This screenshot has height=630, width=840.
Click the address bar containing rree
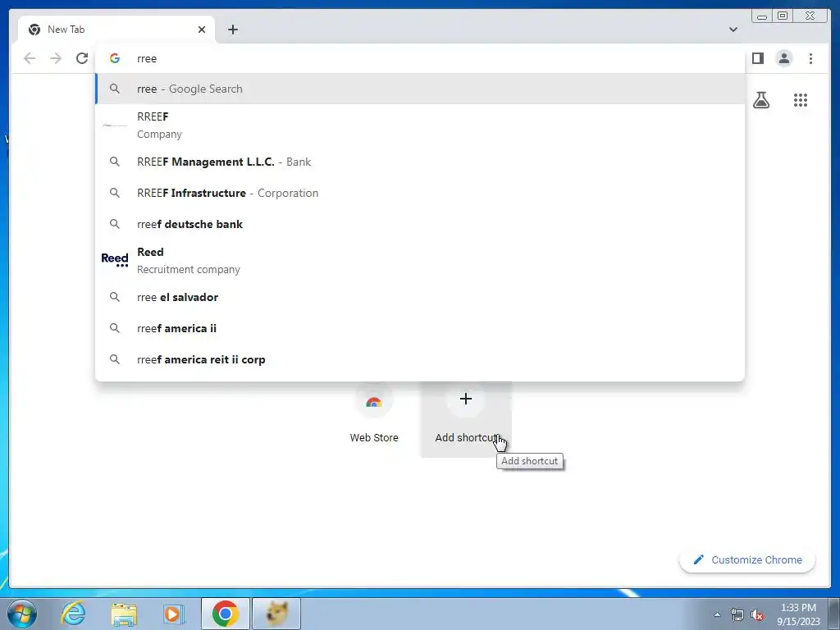419,58
